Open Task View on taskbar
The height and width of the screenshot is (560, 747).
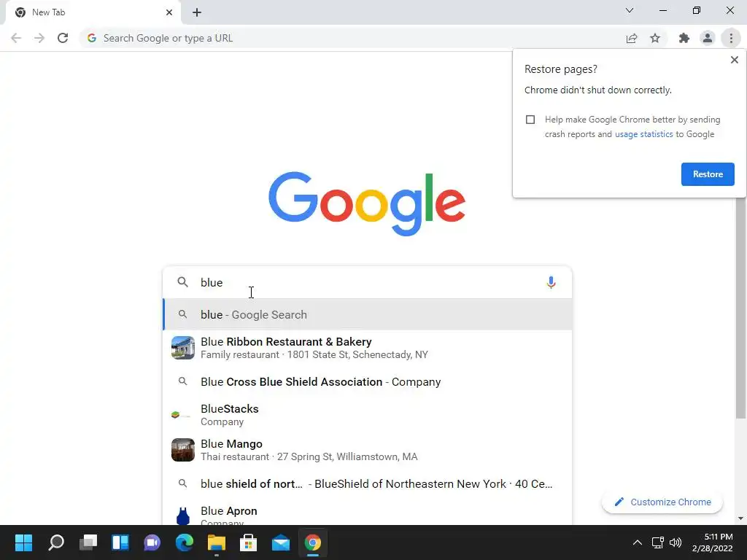(88, 542)
